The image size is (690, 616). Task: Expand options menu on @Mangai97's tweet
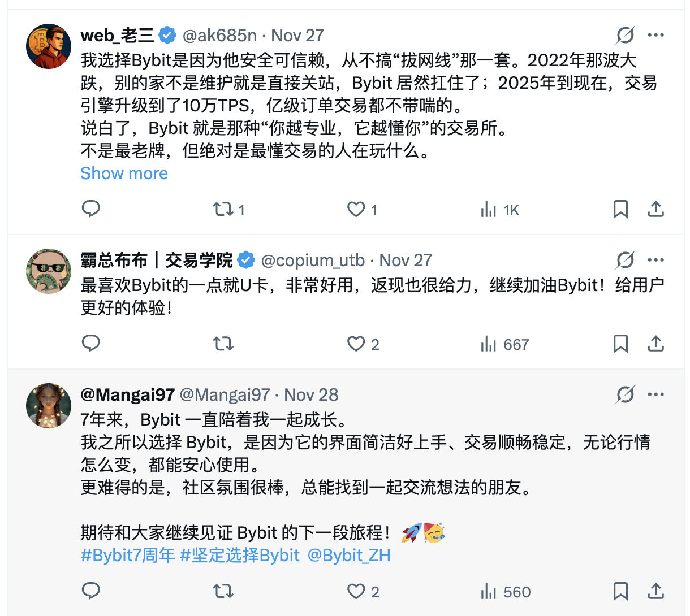pos(655,394)
